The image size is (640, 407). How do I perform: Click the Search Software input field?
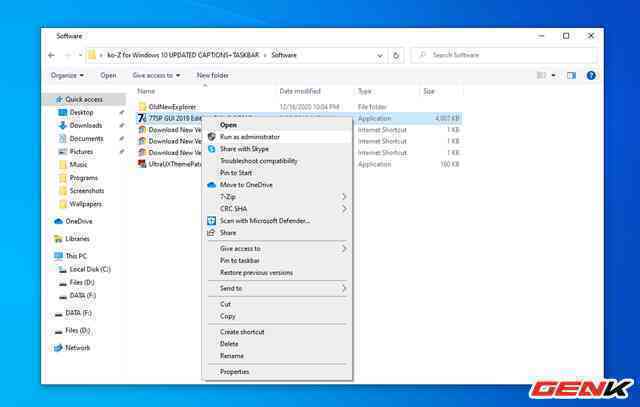[x=505, y=55]
